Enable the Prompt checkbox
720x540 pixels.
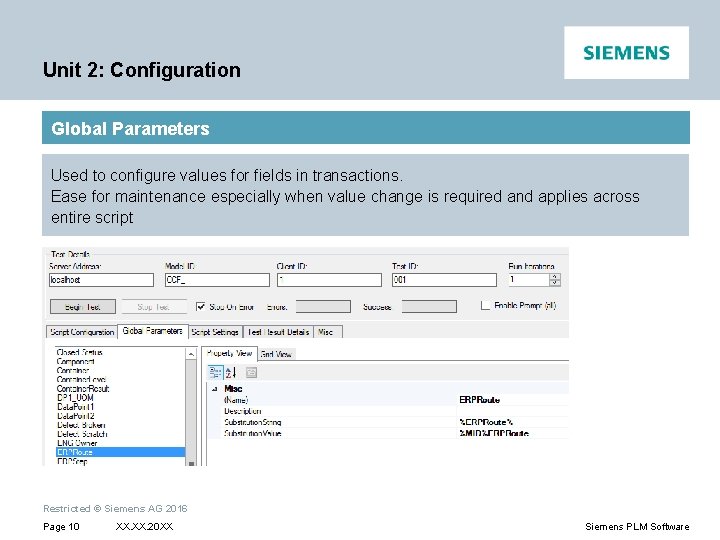pos(485,305)
